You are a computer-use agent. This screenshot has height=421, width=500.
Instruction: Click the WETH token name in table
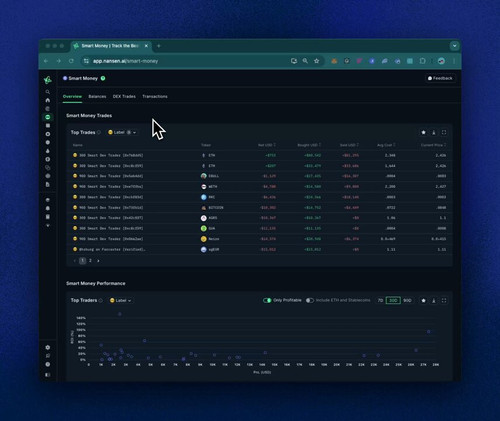point(213,186)
